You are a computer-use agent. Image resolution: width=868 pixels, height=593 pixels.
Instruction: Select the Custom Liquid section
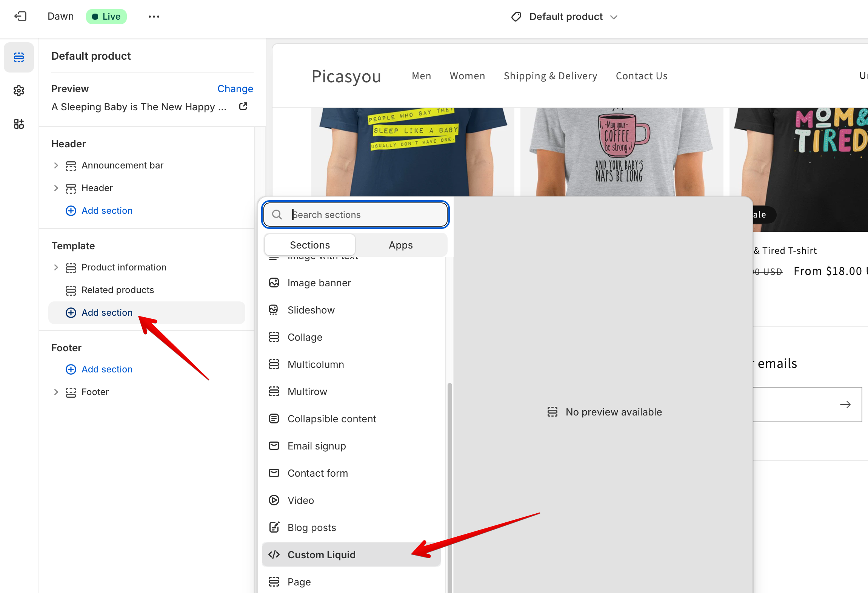[322, 554]
